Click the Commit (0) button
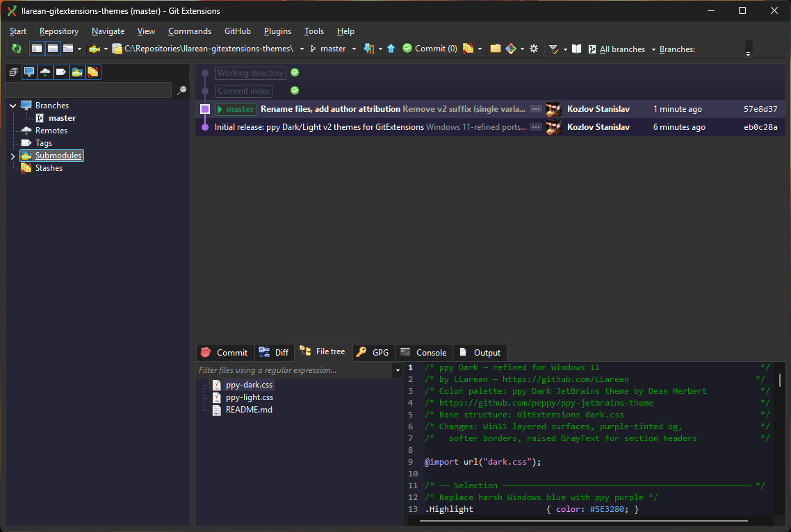 coord(430,49)
